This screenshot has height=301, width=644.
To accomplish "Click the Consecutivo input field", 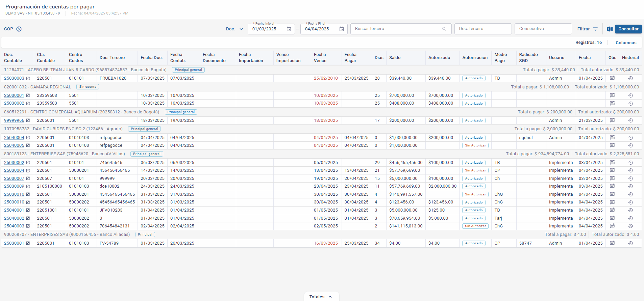I will (x=543, y=29).
